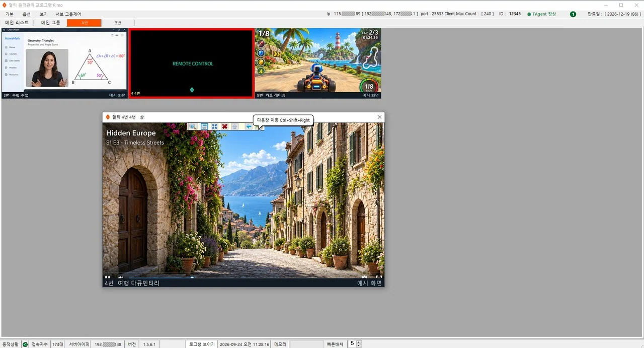Click the blue window-layout icon in popup toolbar
The image size is (644, 348).
click(x=204, y=126)
